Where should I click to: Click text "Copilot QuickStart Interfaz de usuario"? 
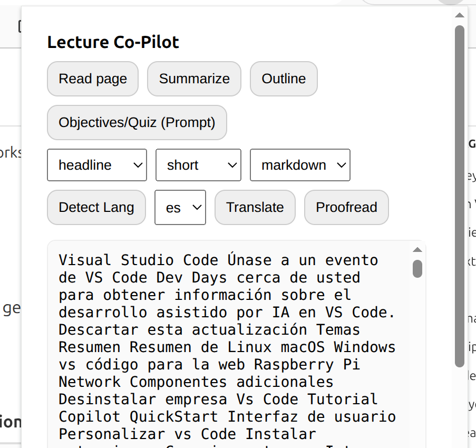point(227,417)
